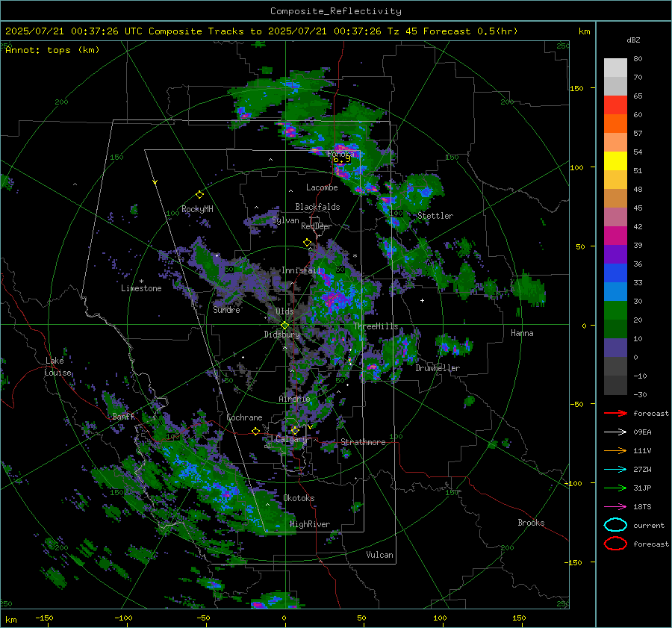
Task: Click the Drumheller town label
Action: [438, 368]
